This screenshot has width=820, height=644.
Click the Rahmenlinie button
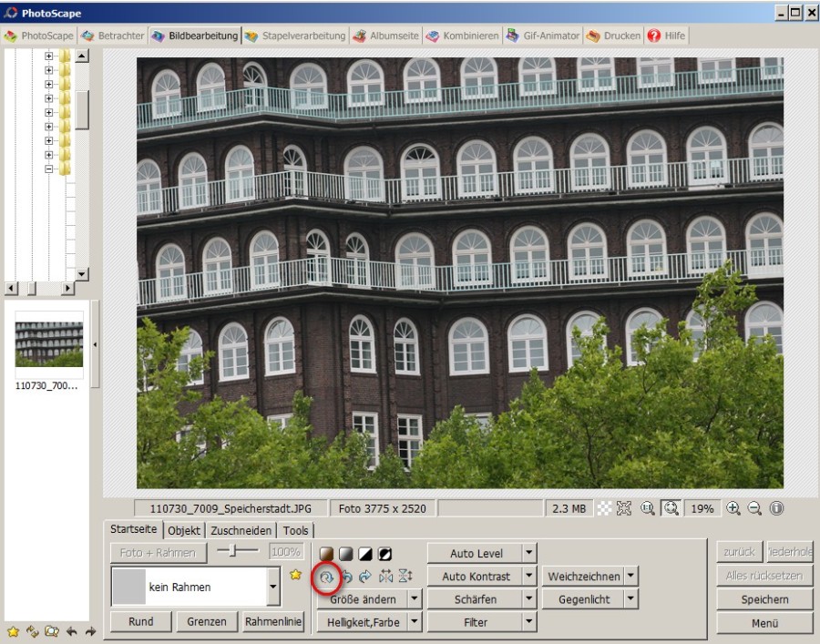pos(273,621)
